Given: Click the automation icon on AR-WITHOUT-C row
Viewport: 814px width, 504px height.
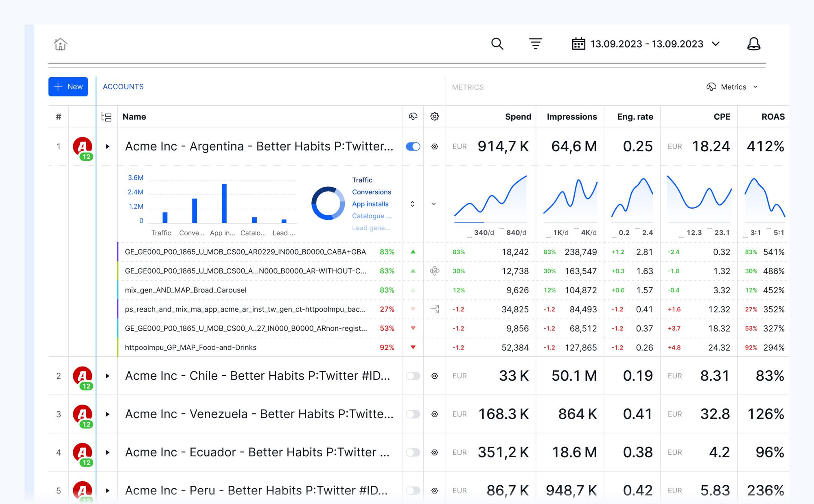Looking at the screenshot, I should [434, 271].
